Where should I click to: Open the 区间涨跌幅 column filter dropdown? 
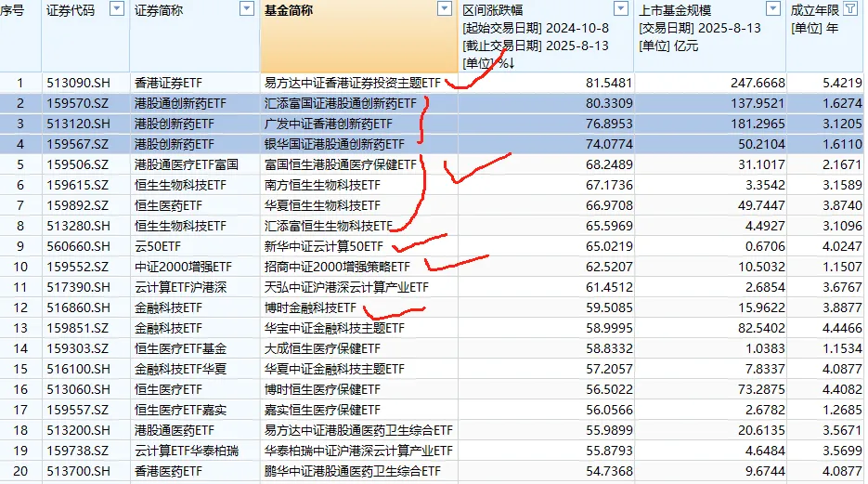point(621,9)
